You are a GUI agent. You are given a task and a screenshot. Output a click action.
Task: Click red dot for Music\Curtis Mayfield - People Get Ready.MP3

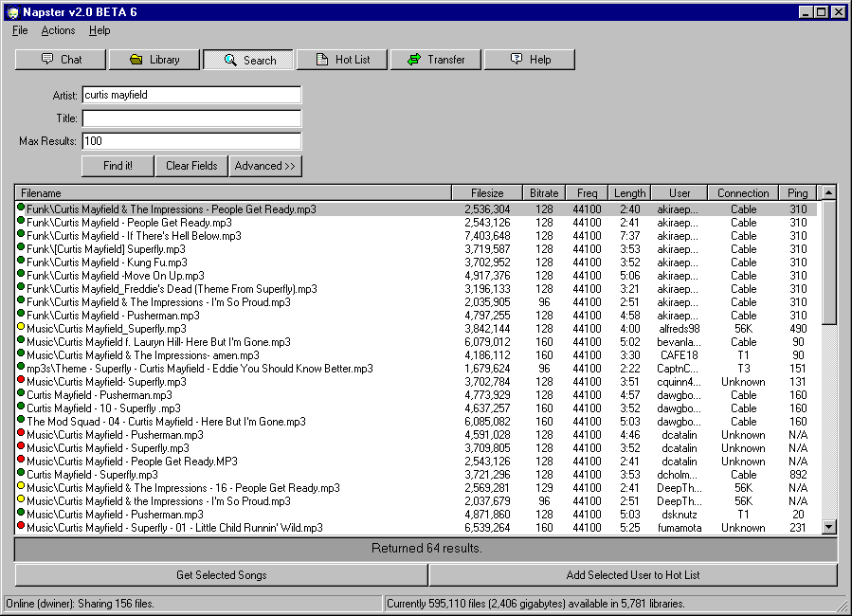[x=21, y=459]
